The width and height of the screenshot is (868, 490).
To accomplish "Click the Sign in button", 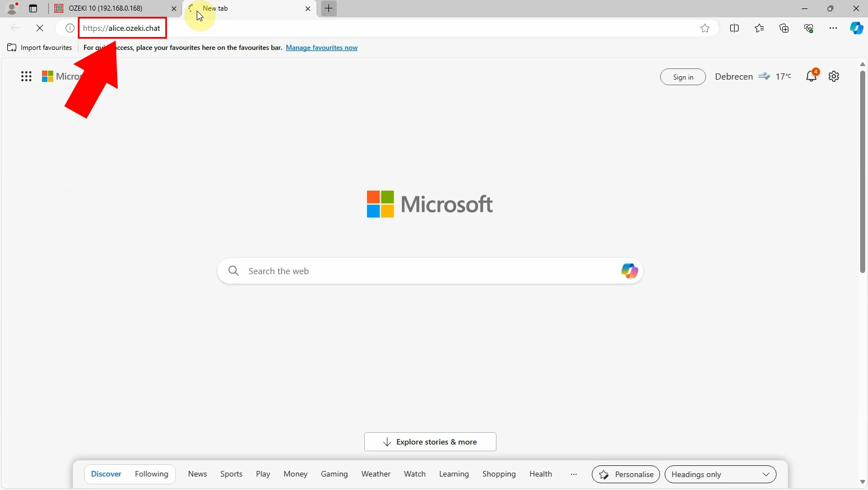I will 683,77.
